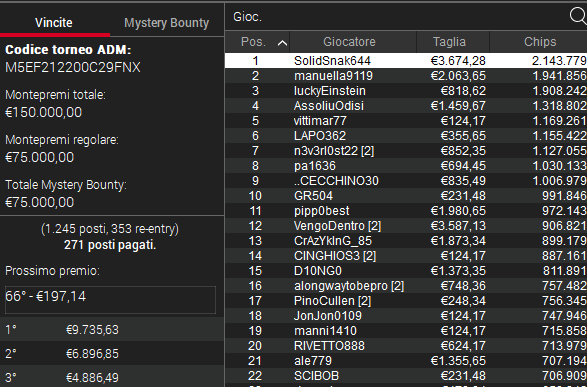Image resolution: width=587 pixels, height=387 pixels.
Task: Sort by Taglia column header
Action: click(x=453, y=42)
